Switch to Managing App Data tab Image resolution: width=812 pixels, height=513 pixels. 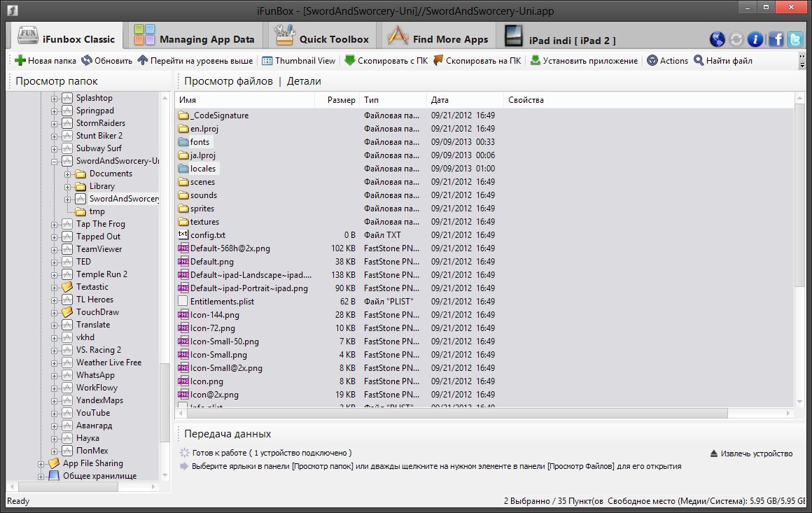[195, 39]
